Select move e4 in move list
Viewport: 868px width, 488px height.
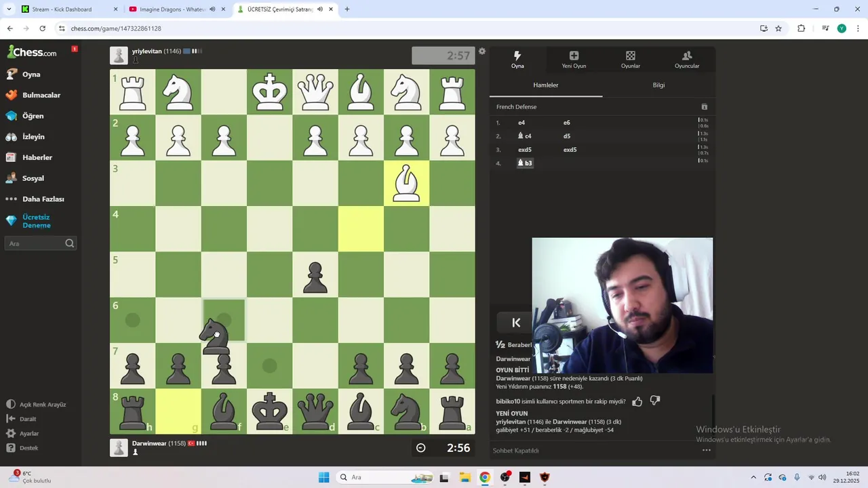tap(521, 123)
